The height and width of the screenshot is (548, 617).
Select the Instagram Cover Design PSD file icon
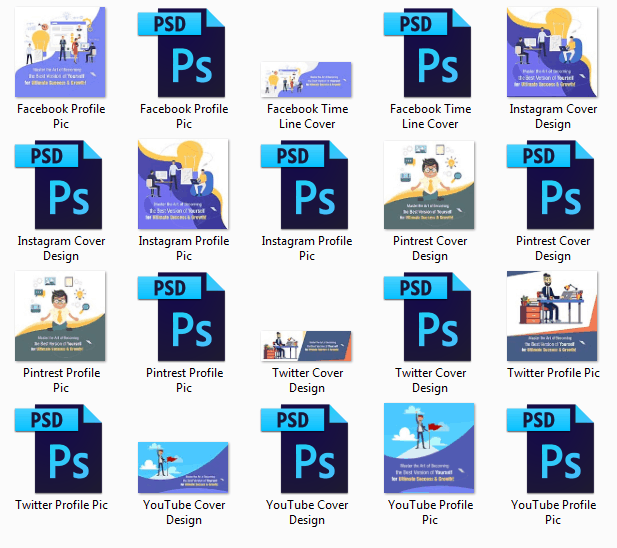(x=61, y=185)
